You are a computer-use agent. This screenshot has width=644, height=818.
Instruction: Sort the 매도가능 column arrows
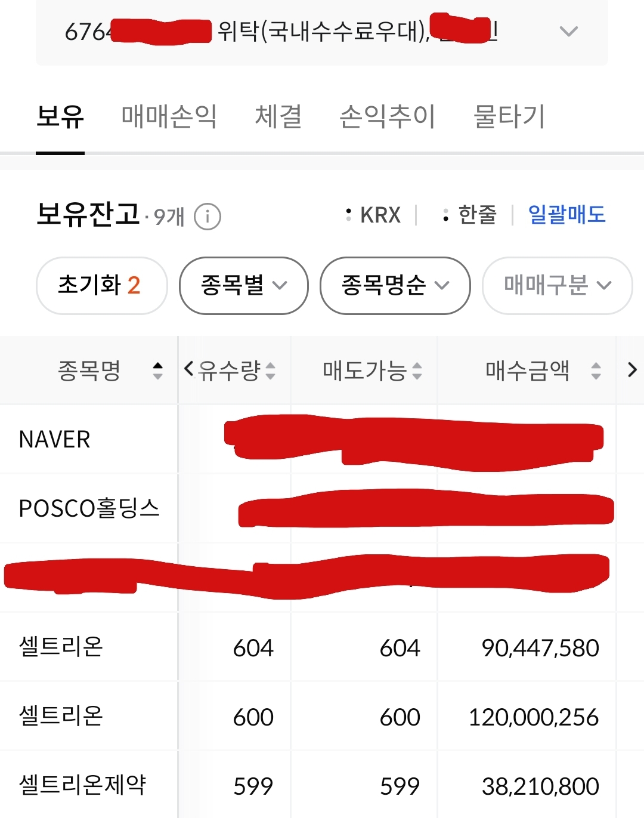(417, 371)
